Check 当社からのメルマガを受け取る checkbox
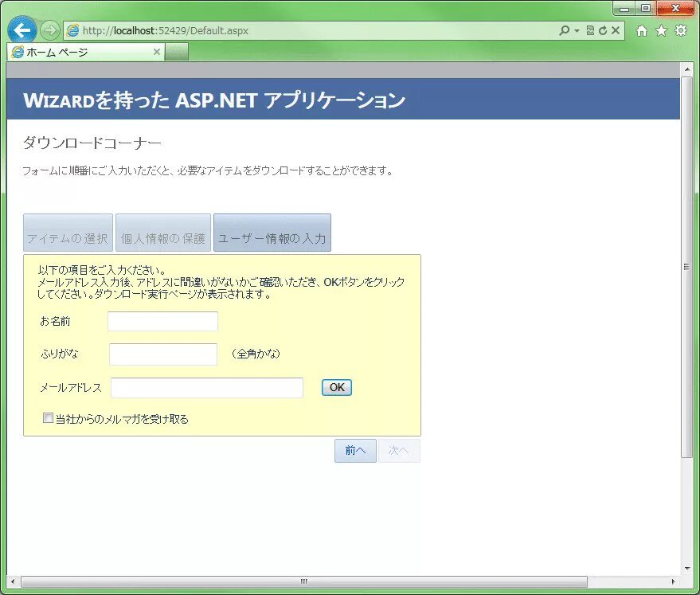Screen dimensions: 700x595 pos(48,418)
